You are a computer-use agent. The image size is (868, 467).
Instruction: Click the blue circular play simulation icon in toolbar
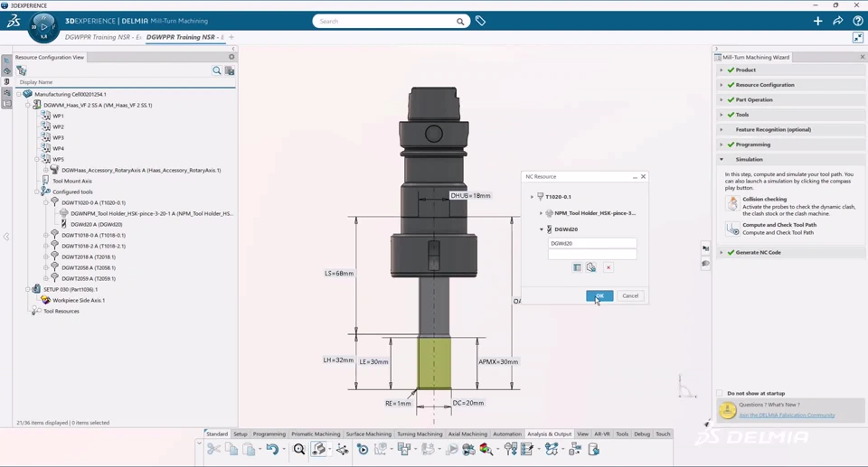click(362, 449)
